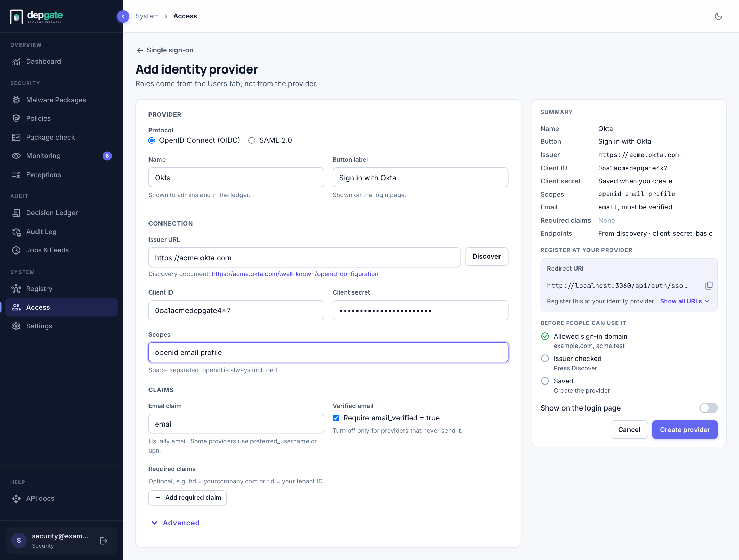Viewport: 739px width, 560px height.
Task: Focus the Name input field
Action: pyautogui.click(x=236, y=178)
